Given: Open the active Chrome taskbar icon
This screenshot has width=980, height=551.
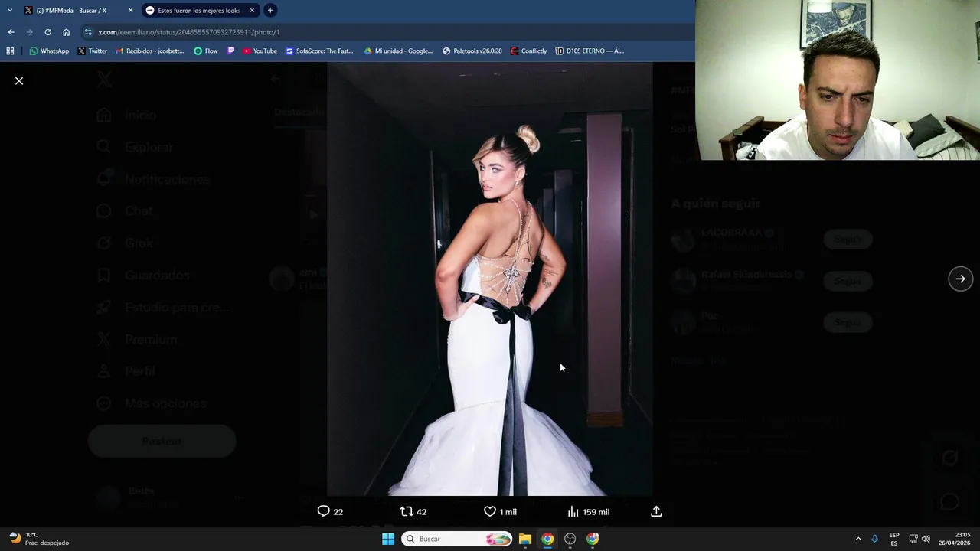Looking at the screenshot, I should 547,539.
